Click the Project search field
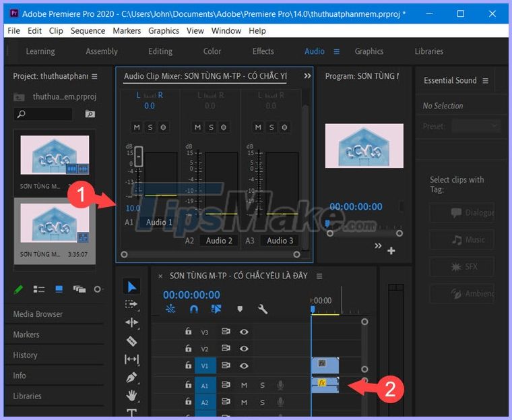This screenshot has height=420, width=512. coord(43,114)
